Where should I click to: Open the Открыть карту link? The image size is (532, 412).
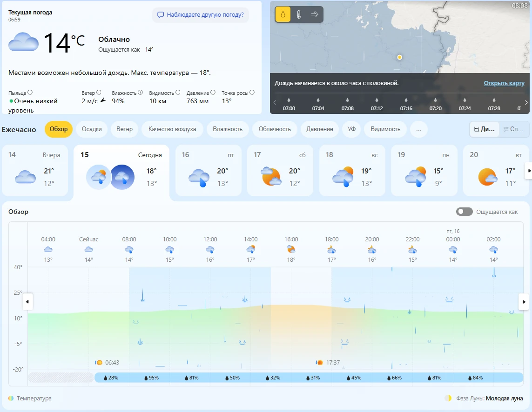click(504, 83)
